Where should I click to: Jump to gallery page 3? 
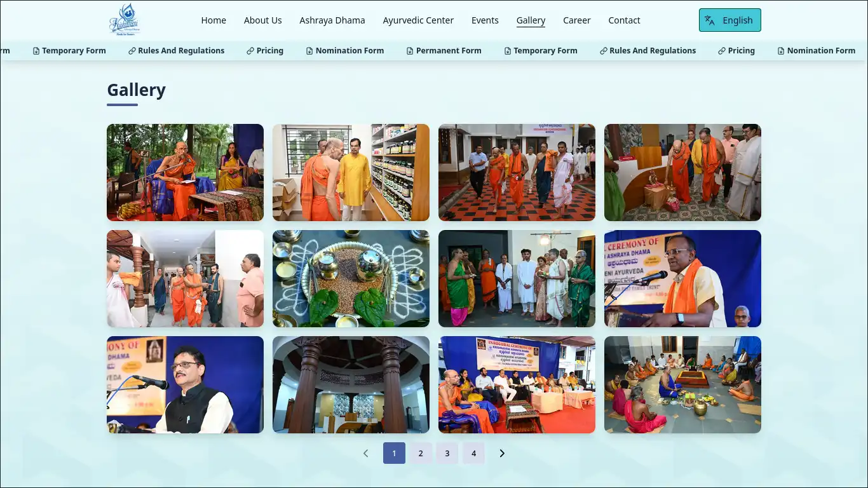pos(447,453)
